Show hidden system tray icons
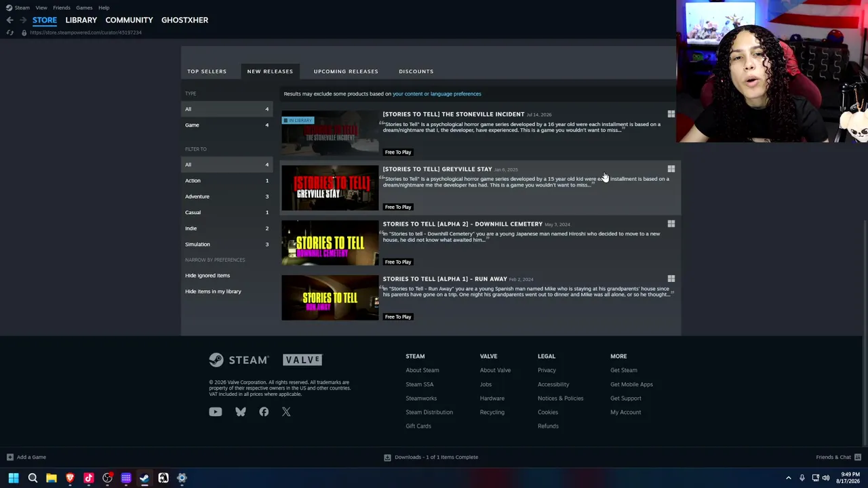This screenshot has width=868, height=488. 788,479
